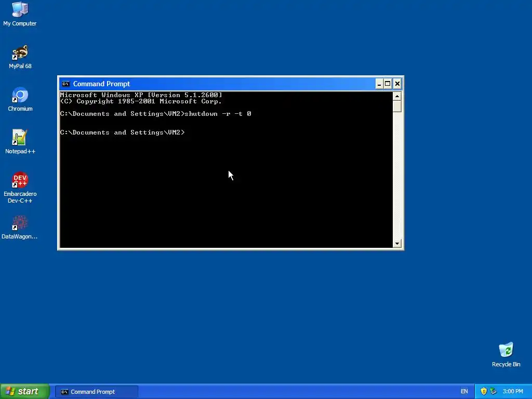
Task: Close the Command Prompt window
Action: 397,84
